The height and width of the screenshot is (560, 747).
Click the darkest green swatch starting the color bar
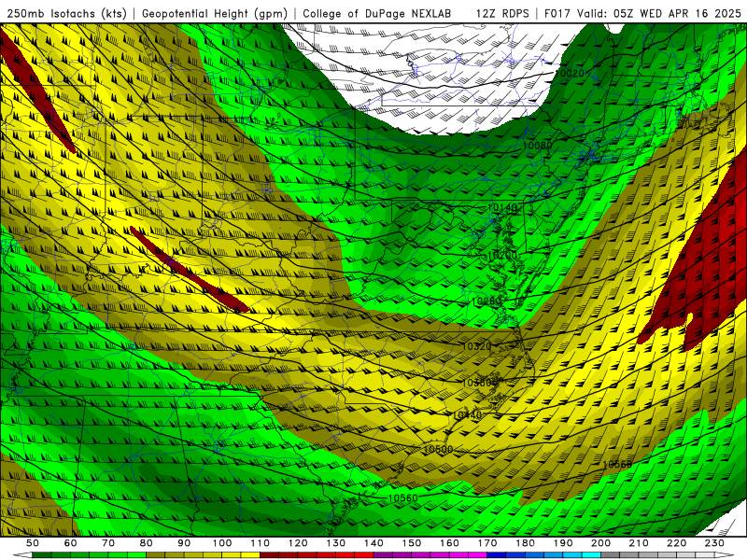42,555
